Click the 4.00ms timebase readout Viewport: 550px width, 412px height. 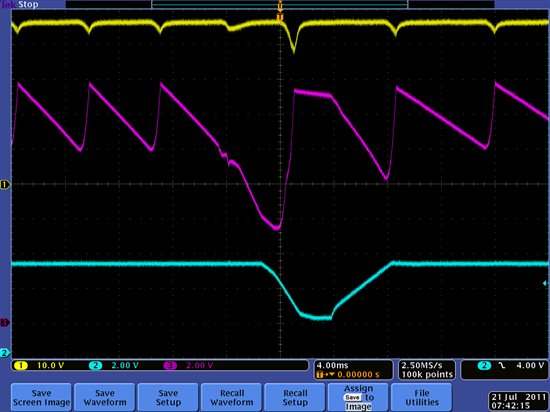pos(332,366)
